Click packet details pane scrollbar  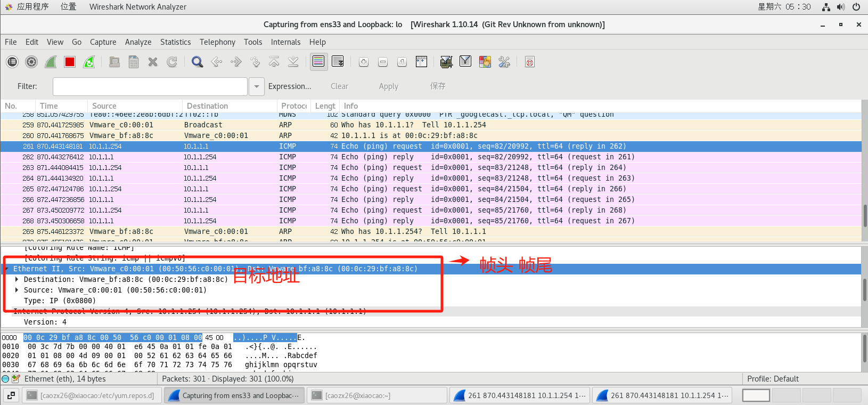tap(865, 289)
